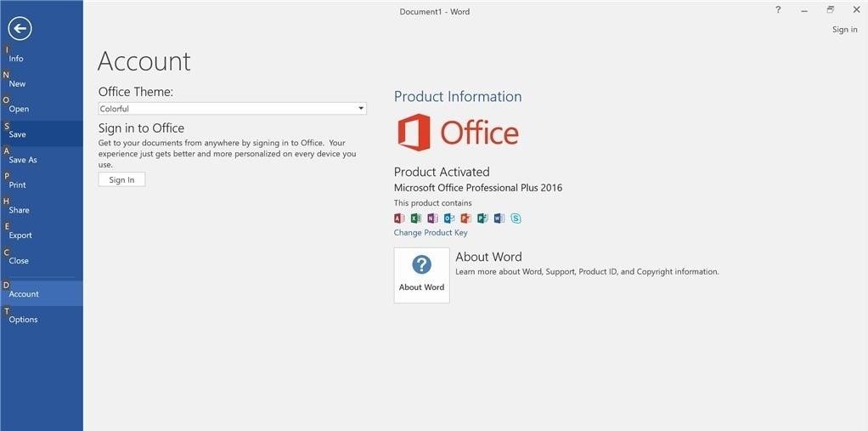Select Save in the left sidebar
This screenshot has width=868, height=431.
pyautogui.click(x=42, y=134)
